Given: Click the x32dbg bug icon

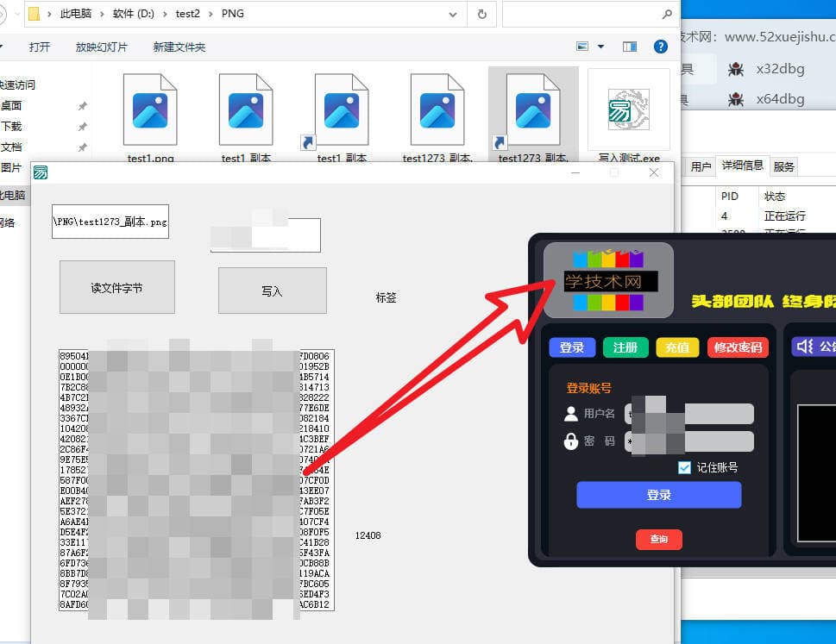Looking at the screenshot, I should pos(735,69).
